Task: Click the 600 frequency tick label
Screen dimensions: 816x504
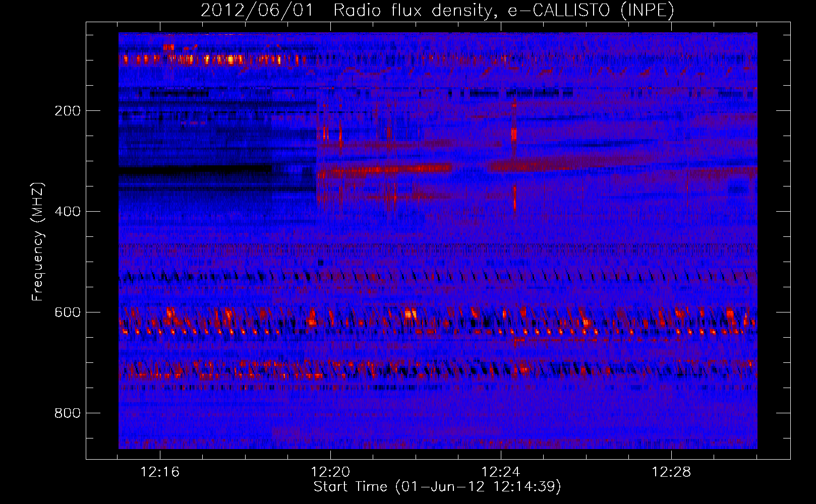Action: (68, 312)
